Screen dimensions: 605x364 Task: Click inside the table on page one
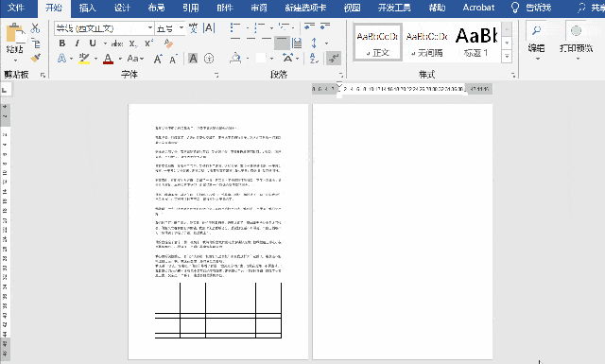(x=218, y=311)
